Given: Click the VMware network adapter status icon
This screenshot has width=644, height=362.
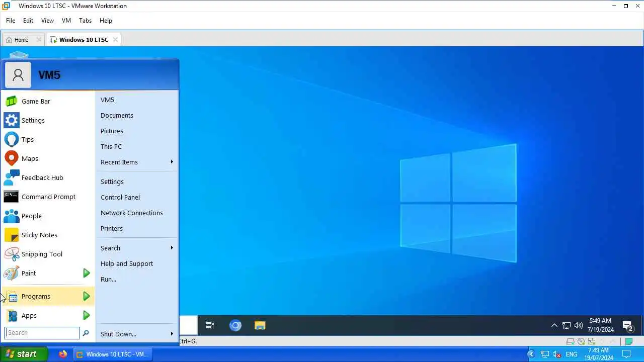Looking at the screenshot, I should click(592, 341).
